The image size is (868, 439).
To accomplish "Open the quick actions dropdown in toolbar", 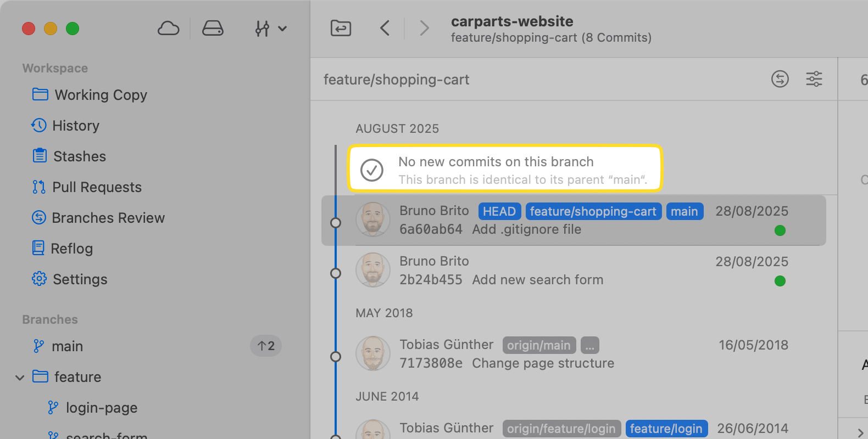I will [x=270, y=29].
